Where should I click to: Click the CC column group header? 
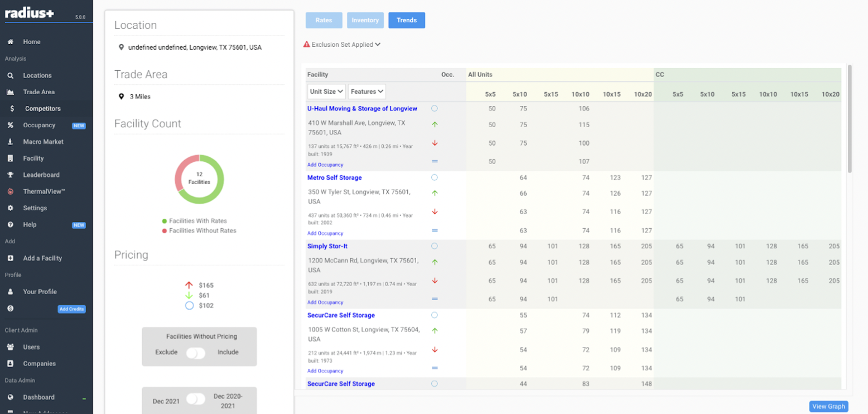coord(660,74)
